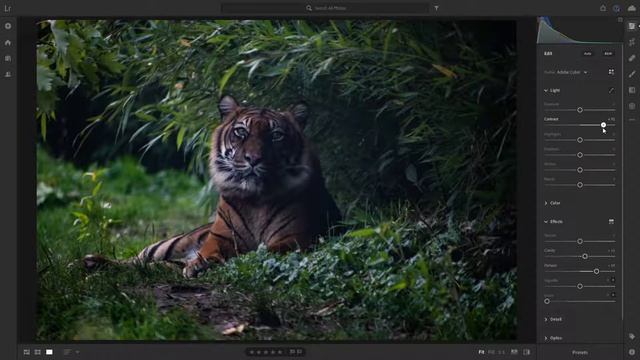
Task: Click the Clarity slider handle
Action: pos(585,256)
